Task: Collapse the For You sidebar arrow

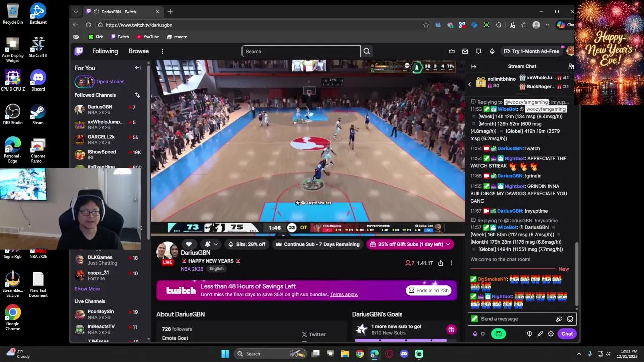Action: click(138, 68)
